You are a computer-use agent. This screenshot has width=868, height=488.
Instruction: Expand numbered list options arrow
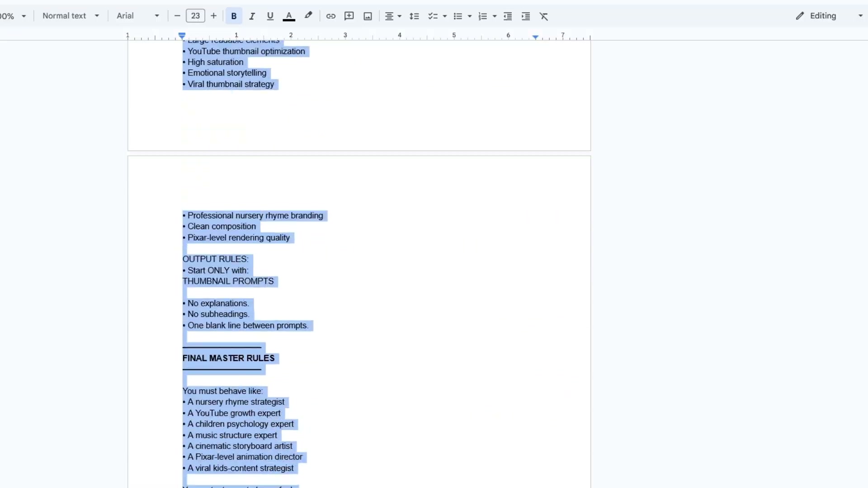tap(495, 16)
